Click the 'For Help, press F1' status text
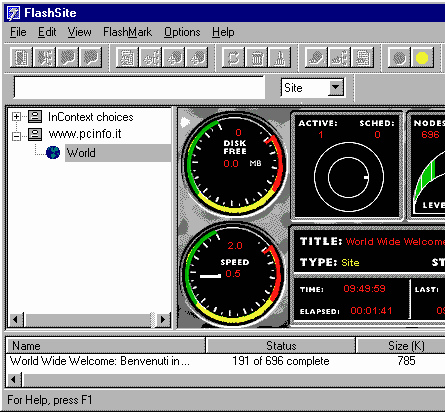445x412 pixels. [x=50, y=400]
